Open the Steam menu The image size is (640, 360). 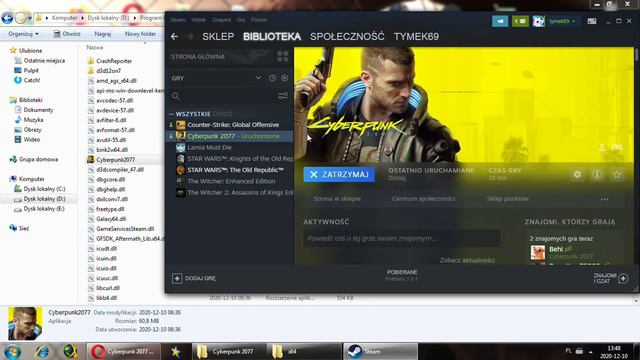pyautogui.click(x=178, y=20)
